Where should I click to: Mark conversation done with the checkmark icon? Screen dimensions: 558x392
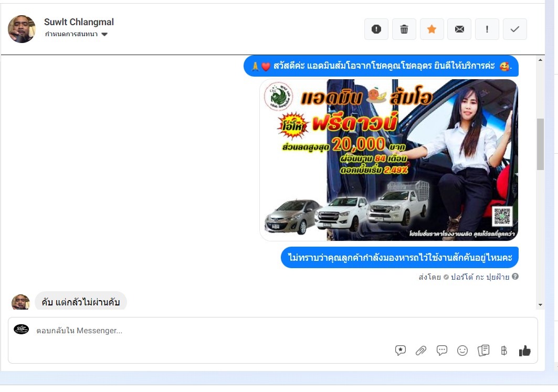click(x=515, y=29)
